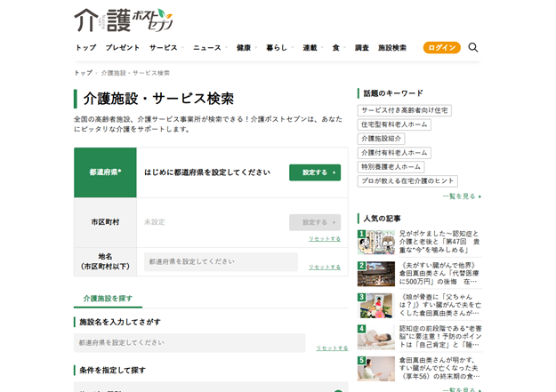This screenshot has height=392, width=556.
Task: Click the 施設名 search input field
Action: tap(189, 343)
